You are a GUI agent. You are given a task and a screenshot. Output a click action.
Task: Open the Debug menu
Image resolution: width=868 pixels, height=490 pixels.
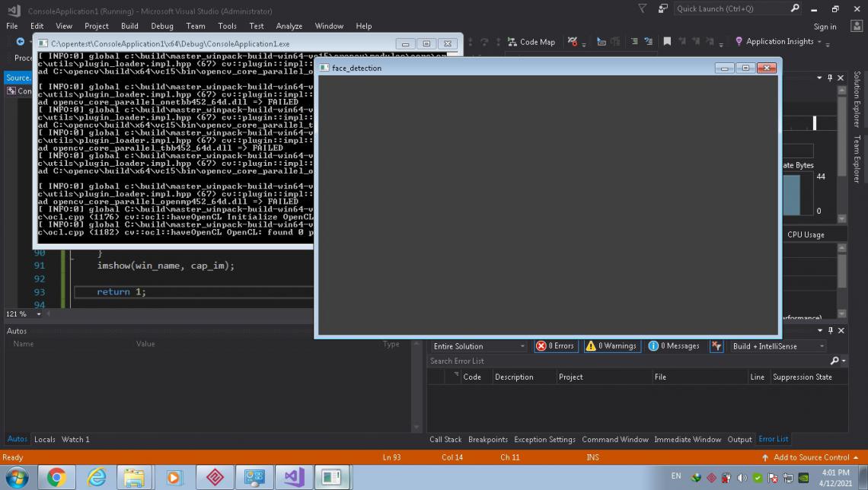(162, 26)
